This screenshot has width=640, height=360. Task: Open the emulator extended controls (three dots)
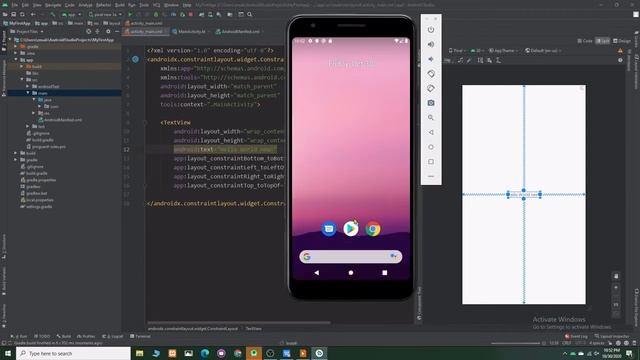tap(431, 176)
